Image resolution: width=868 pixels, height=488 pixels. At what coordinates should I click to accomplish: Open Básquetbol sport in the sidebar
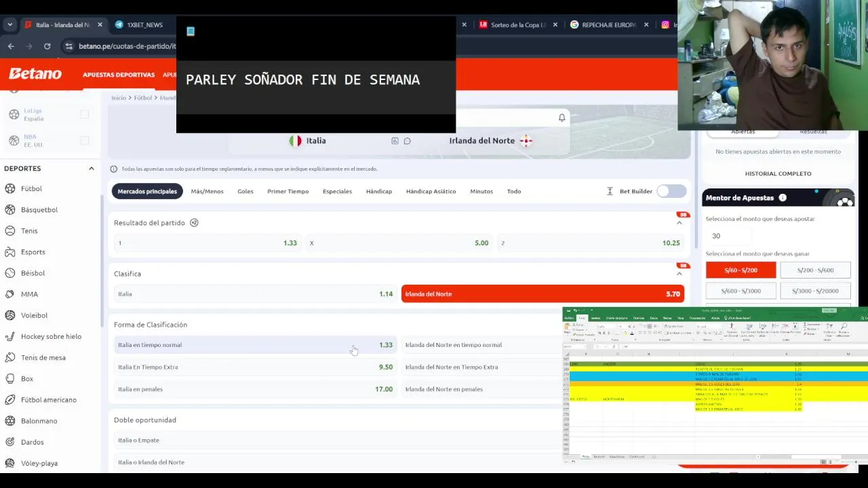coord(39,209)
